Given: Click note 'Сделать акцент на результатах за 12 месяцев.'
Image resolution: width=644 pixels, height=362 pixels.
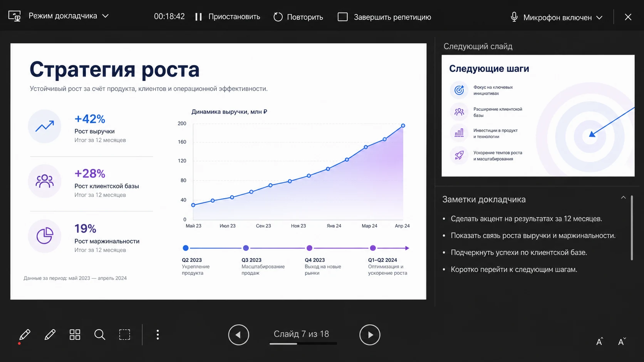Looking at the screenshot, I should pos(527,219).
